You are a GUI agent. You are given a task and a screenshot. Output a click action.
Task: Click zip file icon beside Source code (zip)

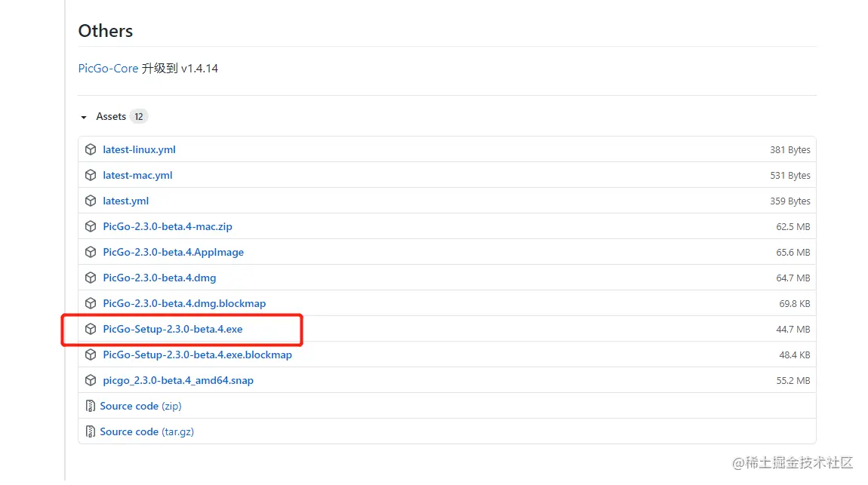[x=91, y=407]
